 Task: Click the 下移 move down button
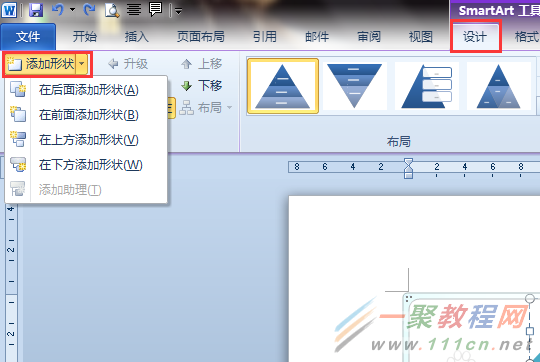(201, 85)
